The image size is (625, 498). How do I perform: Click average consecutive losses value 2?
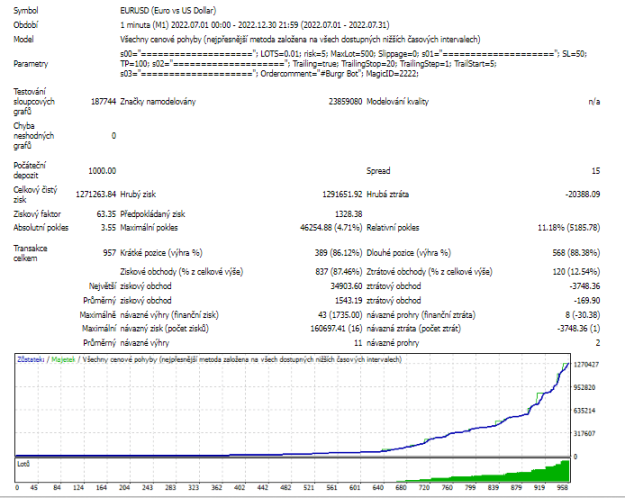[597, 343]
